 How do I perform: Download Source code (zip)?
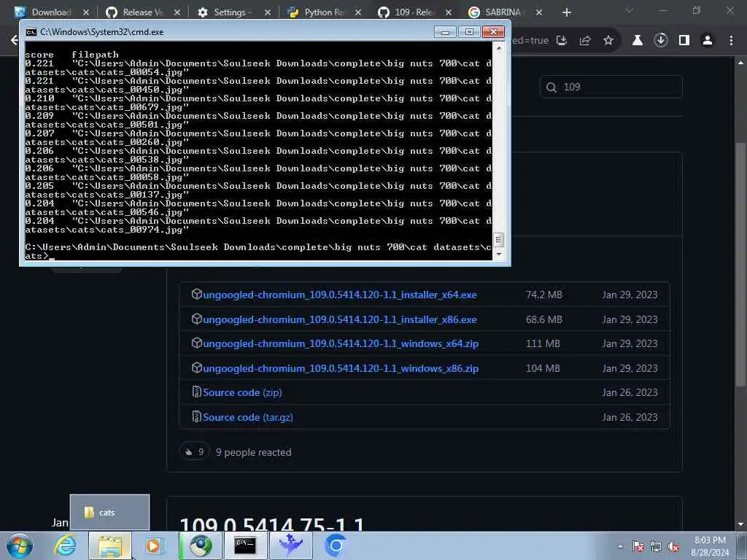pyautogui.click(x=242, y=392)
